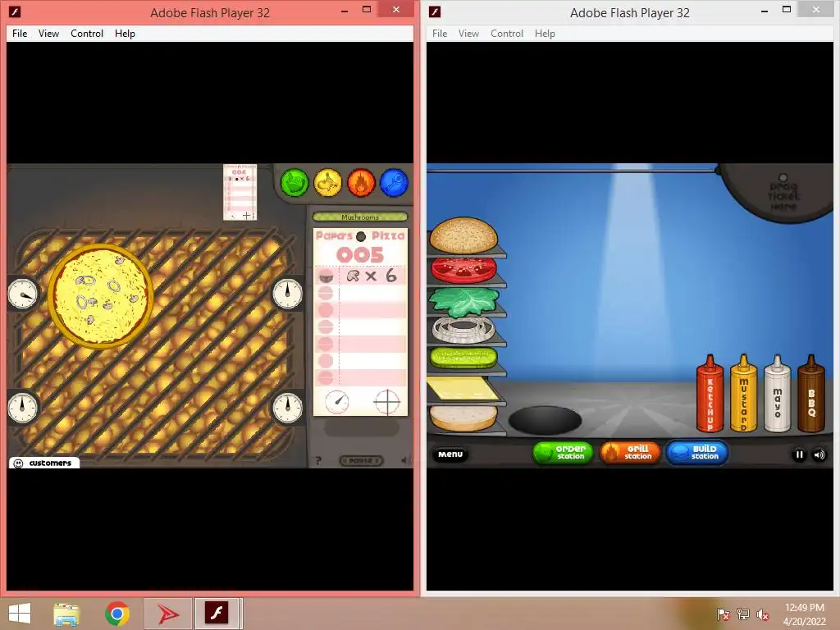Open File menu in the right Flash Player
The width and height of the screenshot is (840, 630).
[440, 33]
